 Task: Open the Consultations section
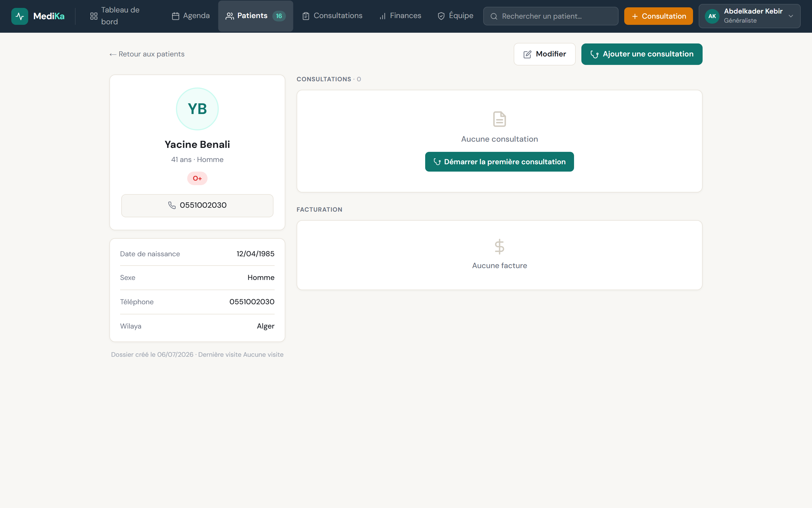pyautogui.click(x=332, y=16)
